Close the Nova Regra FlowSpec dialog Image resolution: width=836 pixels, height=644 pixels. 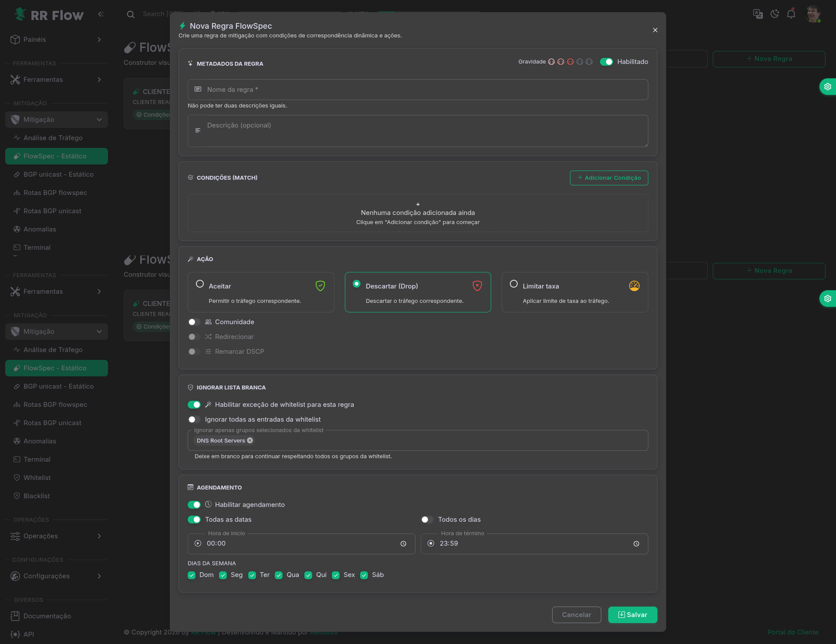(655, 30)
